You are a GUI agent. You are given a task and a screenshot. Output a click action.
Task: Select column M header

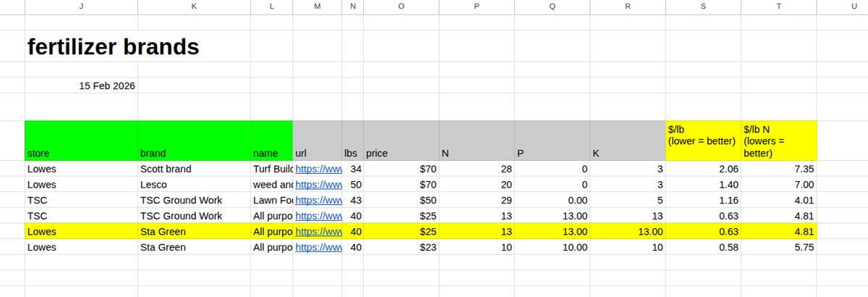pyautogui.click(x=318, y=6)
